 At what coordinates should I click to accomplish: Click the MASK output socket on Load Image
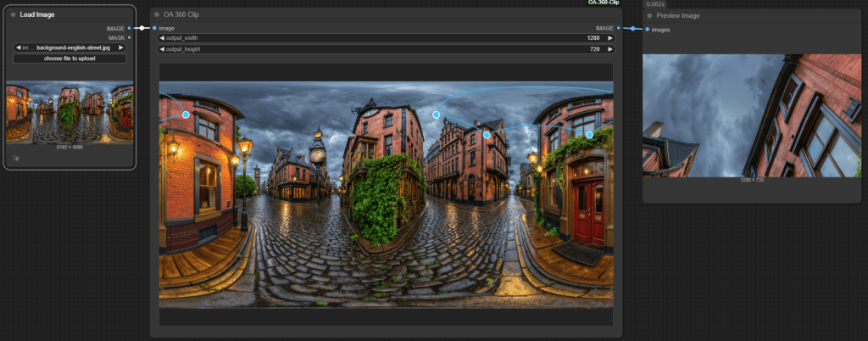coord(129,37)
